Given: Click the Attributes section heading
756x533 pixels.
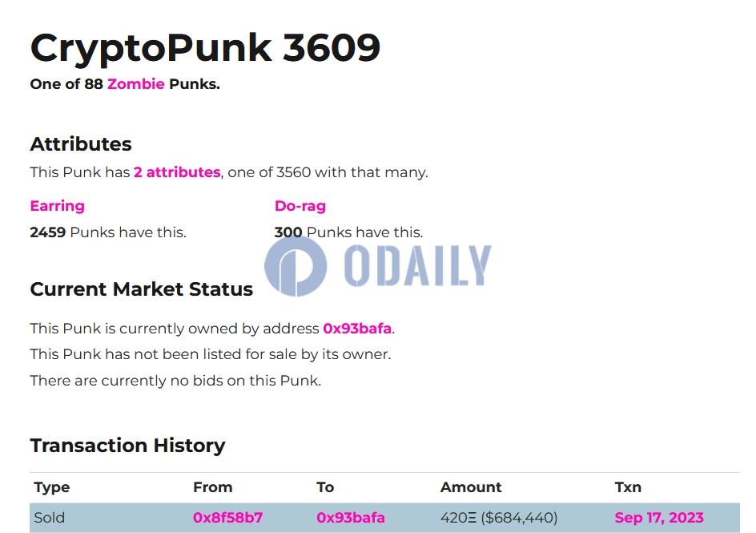Looking at the screenshot, I should (x=81, y=144).
